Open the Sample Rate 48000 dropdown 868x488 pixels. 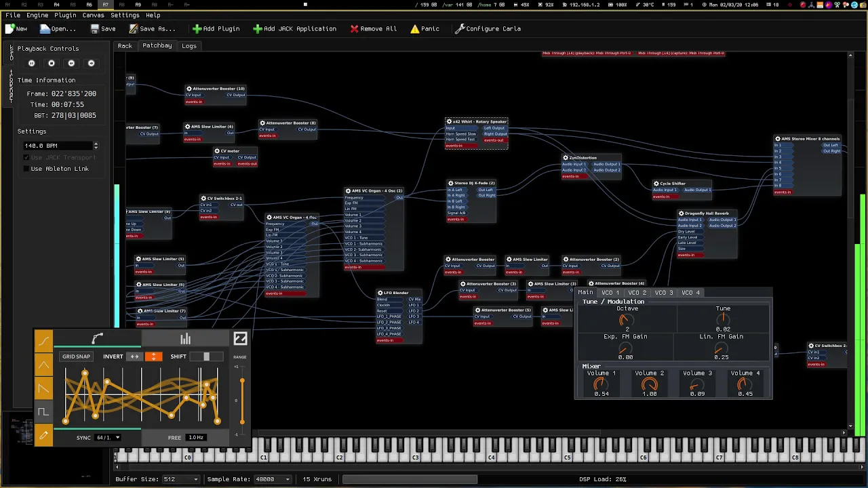click(273, 479)
